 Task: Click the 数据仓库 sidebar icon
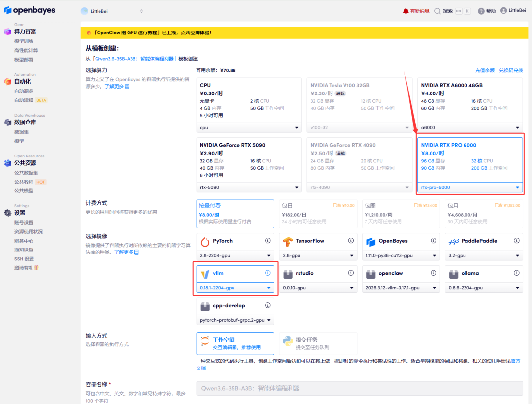coord(8,123)
